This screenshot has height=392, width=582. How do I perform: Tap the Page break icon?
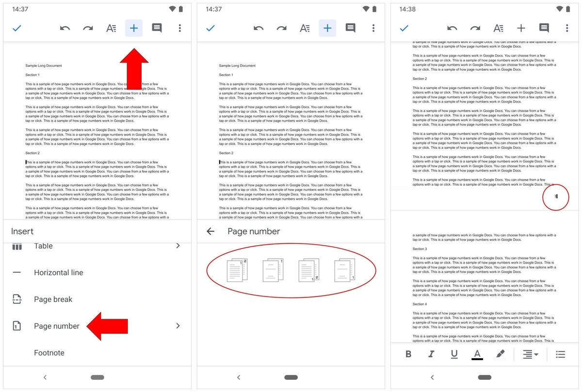(x=17, y=299)
